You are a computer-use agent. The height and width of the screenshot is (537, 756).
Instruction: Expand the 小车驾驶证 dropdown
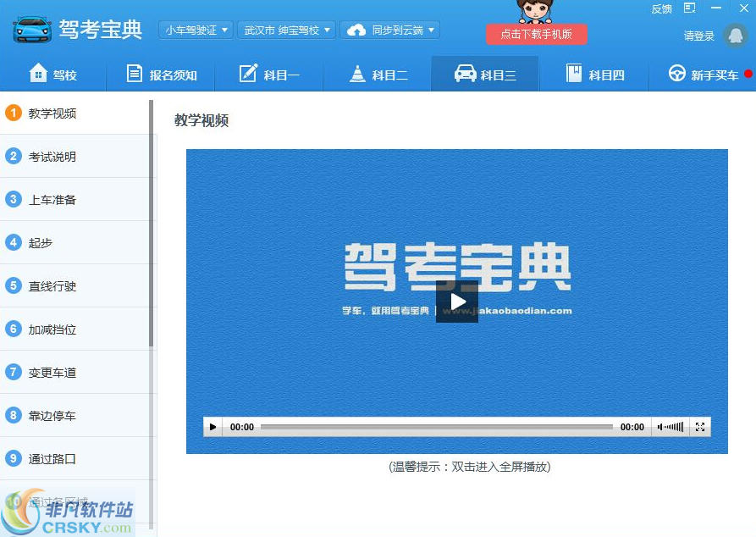pyautogui.click(x=196, y=30)
